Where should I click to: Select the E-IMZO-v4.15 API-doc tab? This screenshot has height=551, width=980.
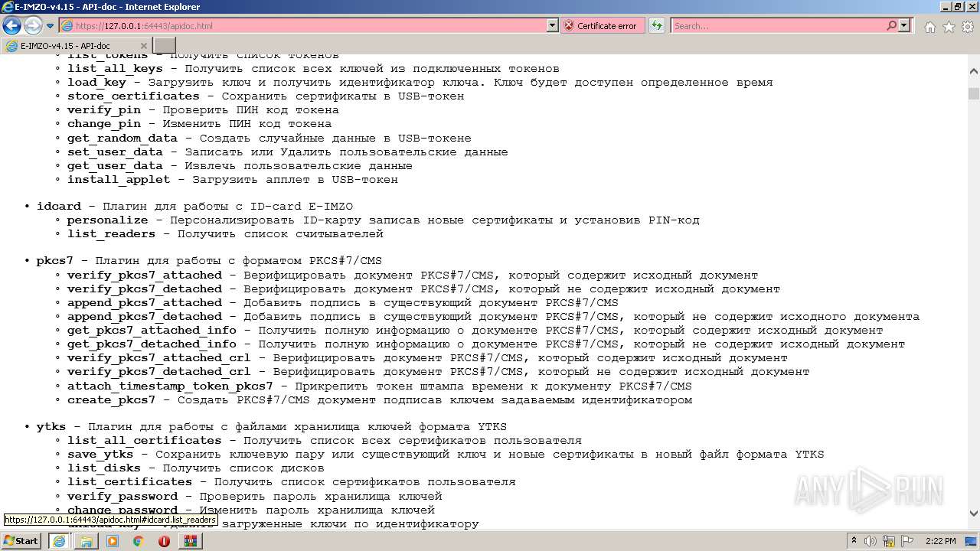(77, 46)
